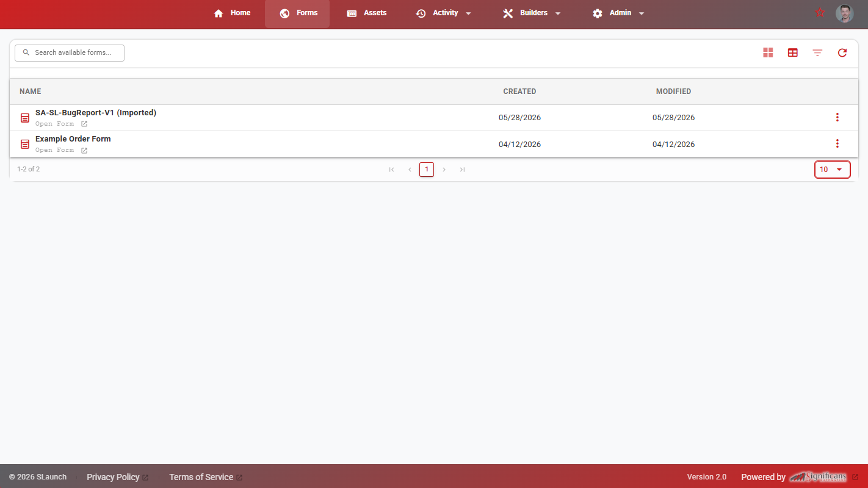Viewport: 868px width, 488px height.
Task: Click modified date 05/28/2026
Action: pos(673,118)
